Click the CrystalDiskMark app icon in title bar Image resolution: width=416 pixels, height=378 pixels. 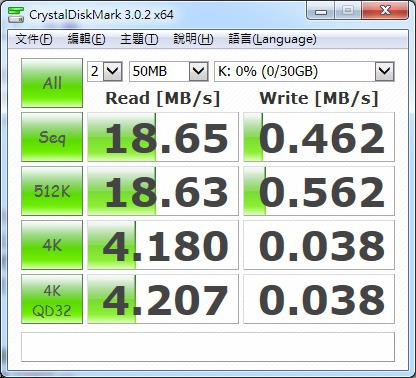tap(16, 14)
